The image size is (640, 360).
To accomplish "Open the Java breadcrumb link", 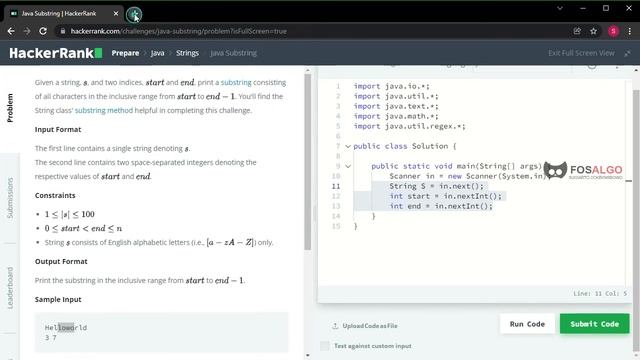I will [x=158, y=53].
